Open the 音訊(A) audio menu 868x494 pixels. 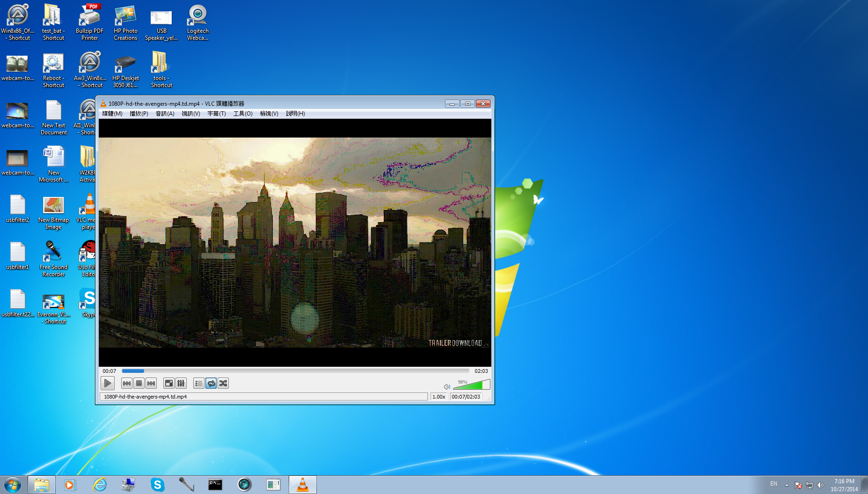pyautogui.click(x=165, y=114)
